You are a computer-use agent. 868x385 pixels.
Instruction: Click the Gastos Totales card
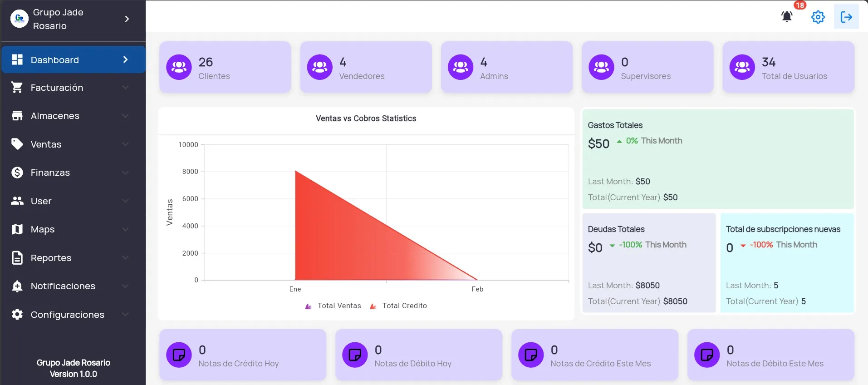coord(718,159)
